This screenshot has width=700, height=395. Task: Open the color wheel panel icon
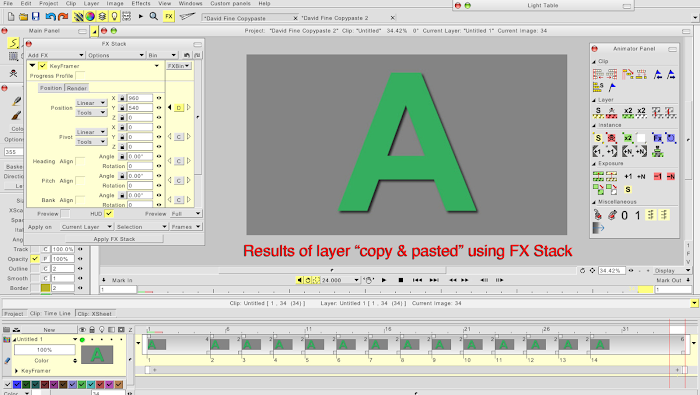tap(90, 17)
